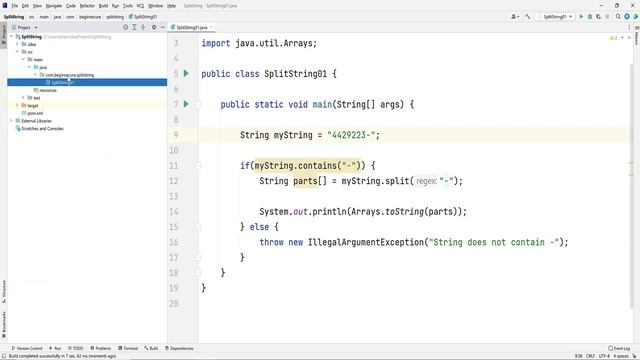Open Search Everywhere magnifier icon
The width and height of the screenshot is (640, 360).
point(618,17)
